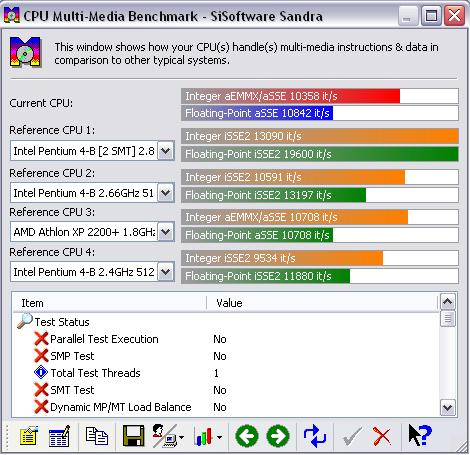Click the yellow notepad options icon
The height and width of the screenshot is (455, 470).
point(29,436)
